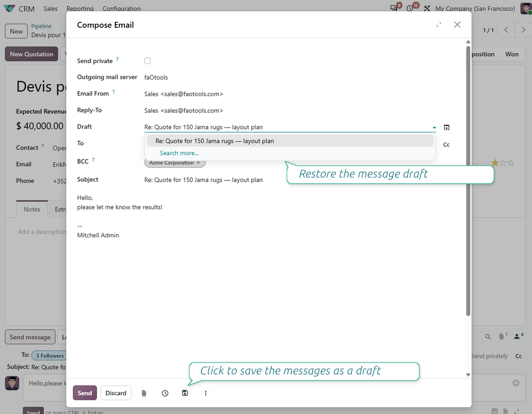The width and height of the screenshot is (532, 414).
Task: Click Search more... in draft dropdown
Action: coord(179,153)
